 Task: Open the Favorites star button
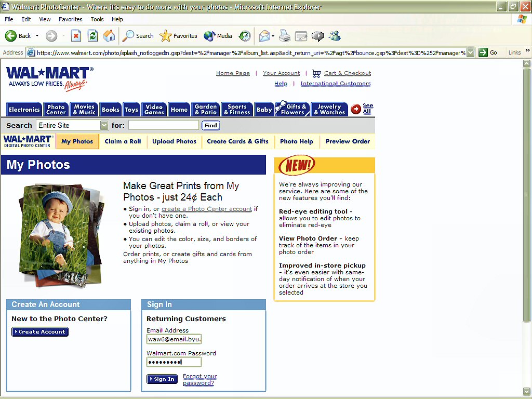[x=179, y=36]
